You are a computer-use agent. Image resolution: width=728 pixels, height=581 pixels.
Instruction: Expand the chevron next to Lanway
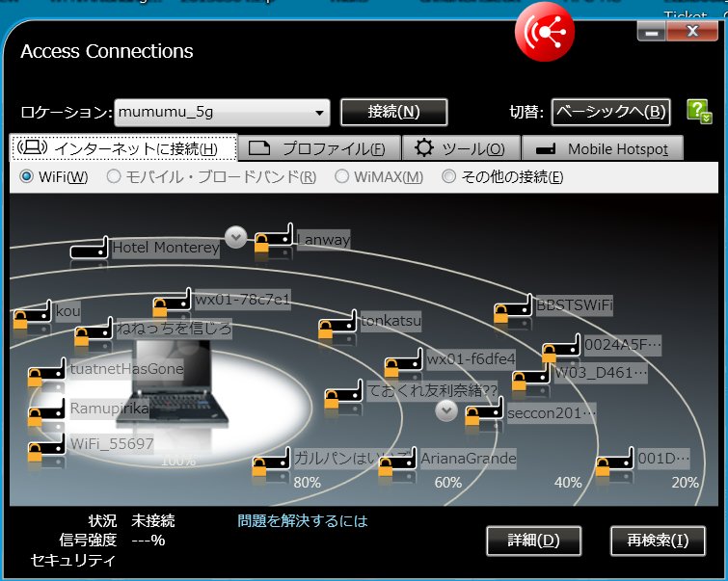pyautogui.click(x=236, y=237)
